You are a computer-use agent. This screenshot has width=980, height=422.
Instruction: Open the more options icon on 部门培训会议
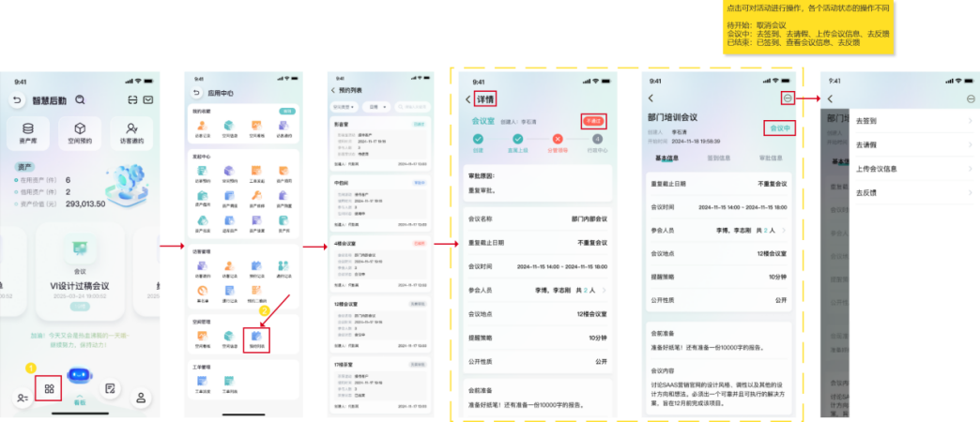[x=787, y=98]
